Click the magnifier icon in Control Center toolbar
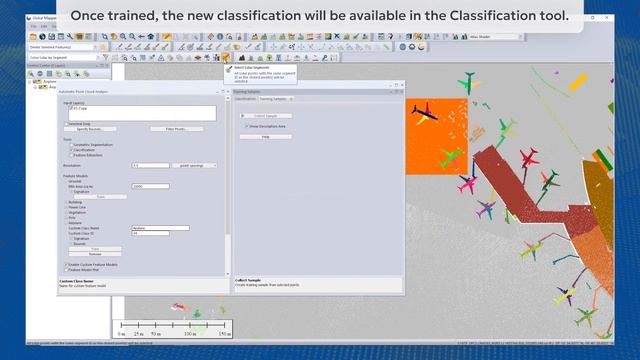This screenshot has width=640, height=360. tap(31, 74)
